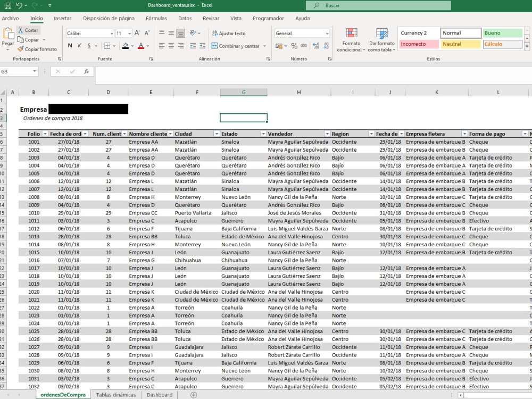Toggle italic K formatting

(79, 45)
